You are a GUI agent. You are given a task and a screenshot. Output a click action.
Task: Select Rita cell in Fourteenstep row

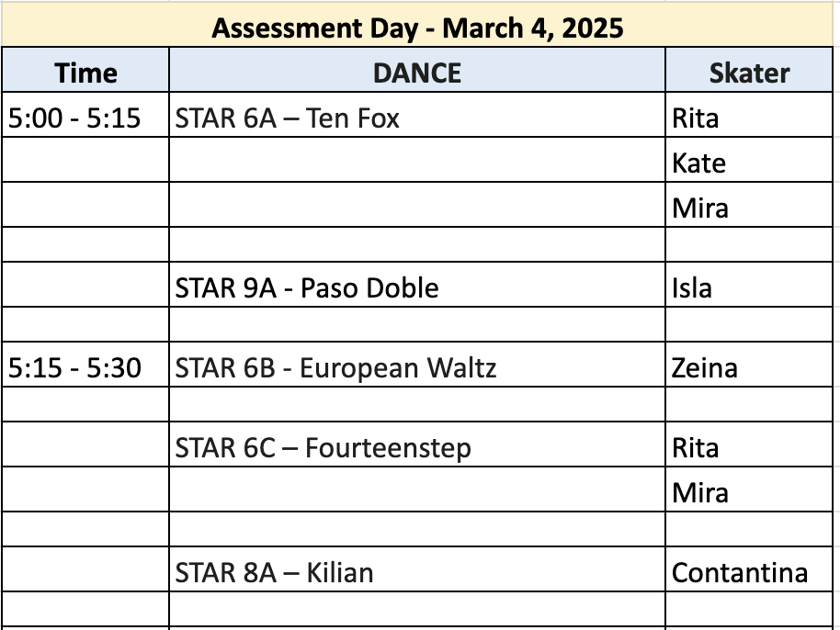pos(749,444)
